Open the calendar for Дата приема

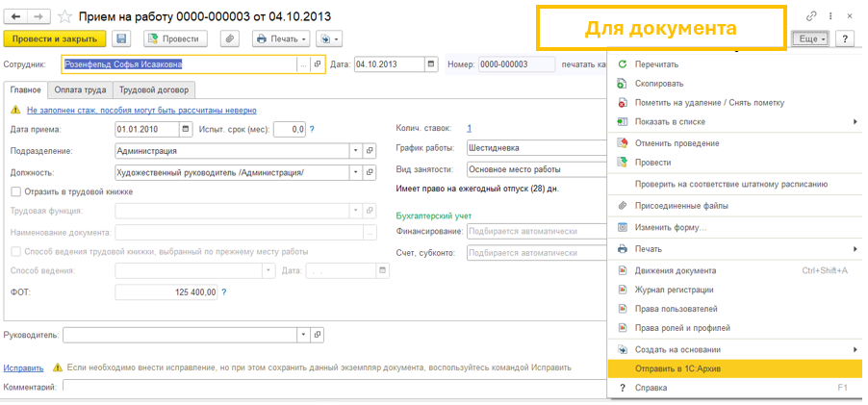[x=186, y=130]
